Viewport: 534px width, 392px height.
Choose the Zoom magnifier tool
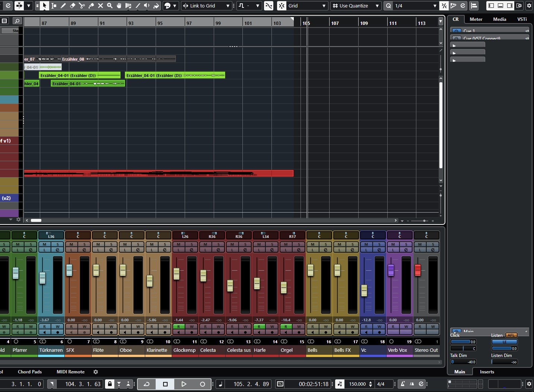pyautogui.click(x=110, y=6)
